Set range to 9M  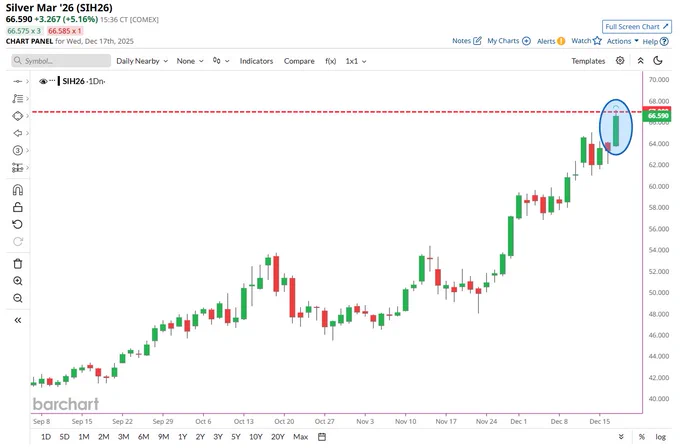163,437
